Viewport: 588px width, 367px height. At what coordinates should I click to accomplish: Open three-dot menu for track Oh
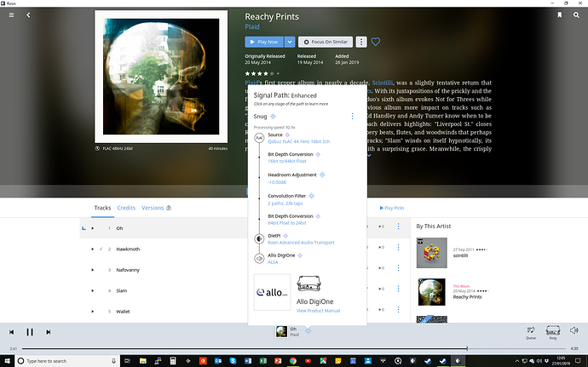click(x=398, y=227)
